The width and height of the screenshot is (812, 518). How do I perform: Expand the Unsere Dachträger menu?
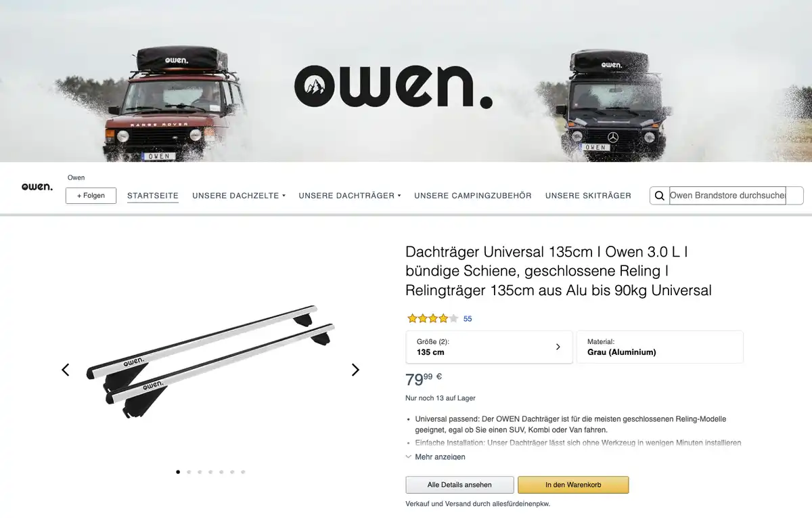click(x=350, y=196)
